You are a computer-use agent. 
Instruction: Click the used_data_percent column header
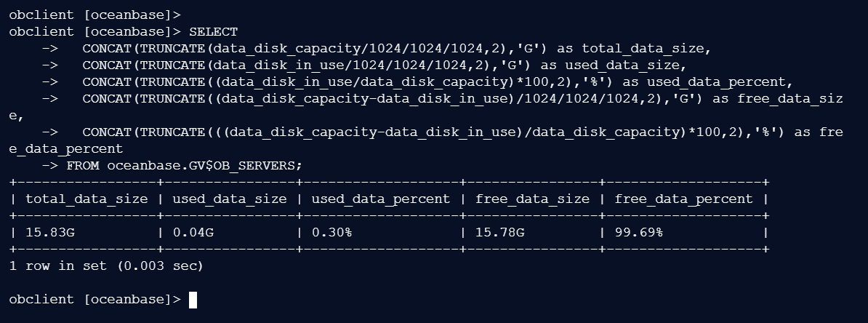380,199
